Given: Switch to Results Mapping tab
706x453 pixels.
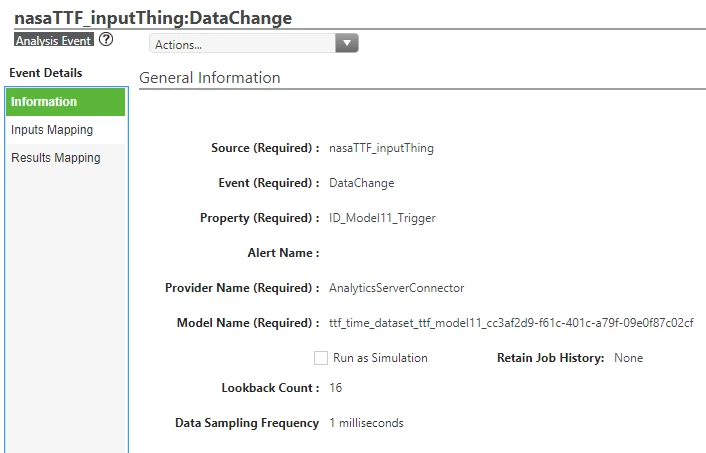Looking at the screenshot, I should point(65,158).
